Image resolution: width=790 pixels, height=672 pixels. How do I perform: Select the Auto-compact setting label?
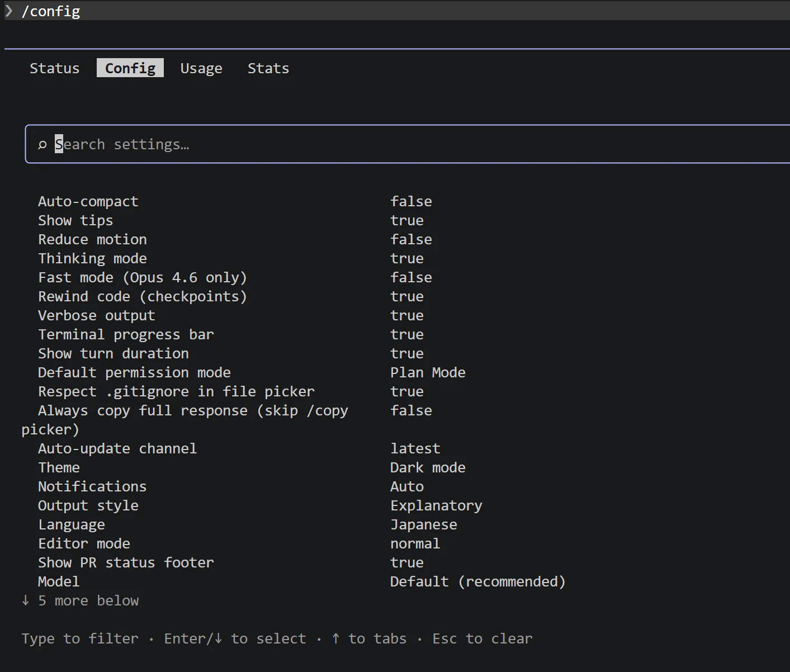88,201
